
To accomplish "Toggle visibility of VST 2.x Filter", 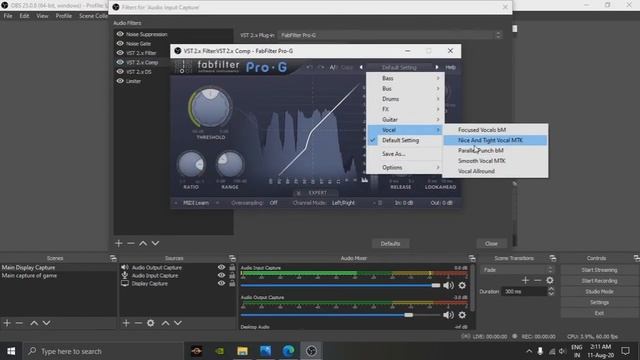I will 120,53.
